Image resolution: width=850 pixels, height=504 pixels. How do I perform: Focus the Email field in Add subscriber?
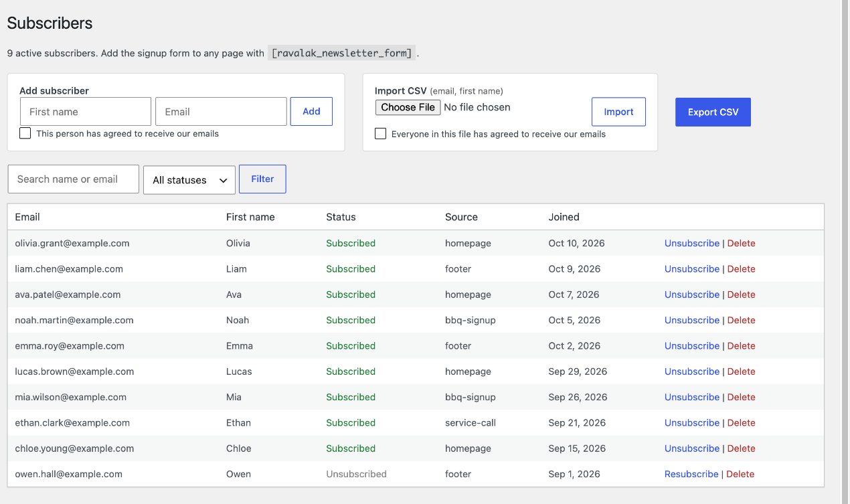click(x=221, y=112)
